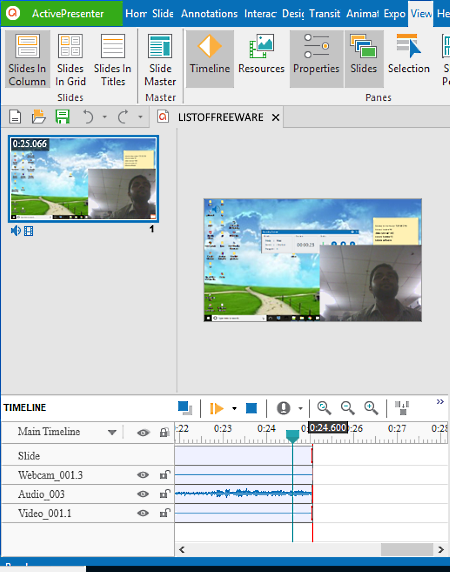The image size is (450, 572).
Task: Play the timeline preview
Action: point(217,408)
